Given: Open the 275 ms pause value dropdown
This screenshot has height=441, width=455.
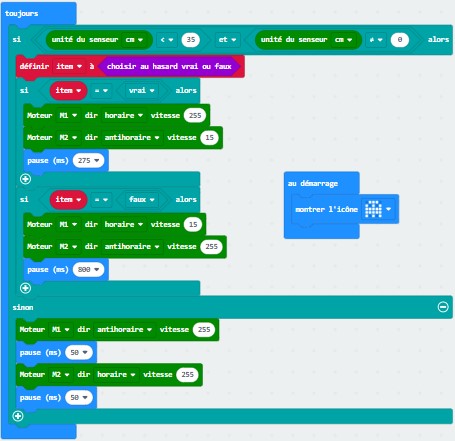Looking at the screenshot, I should point(88,161).
